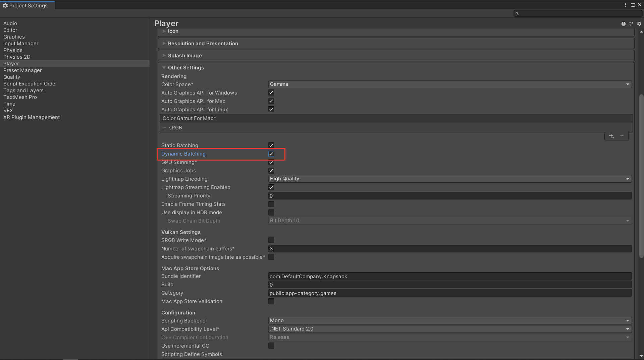Viewport: 644px width, 360px height.
Task: Disable the Dynamic Batching checkbox
Action: point(271,154)
